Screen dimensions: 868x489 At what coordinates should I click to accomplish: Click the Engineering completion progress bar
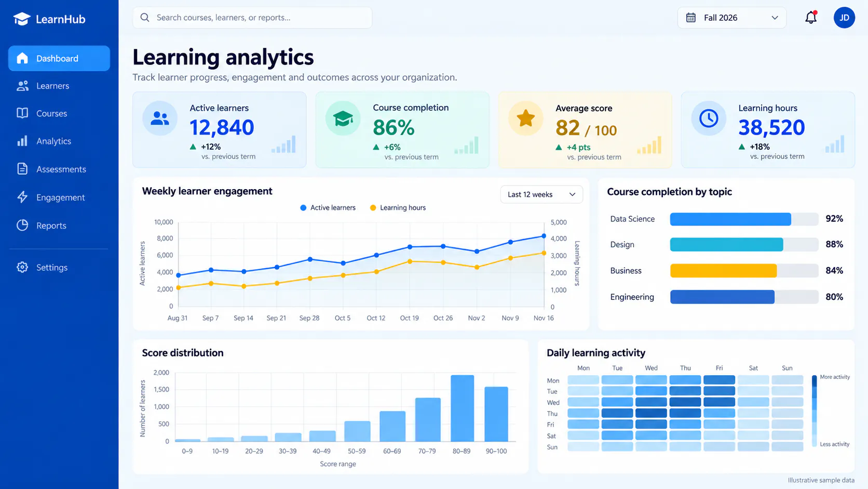point(744,297)
